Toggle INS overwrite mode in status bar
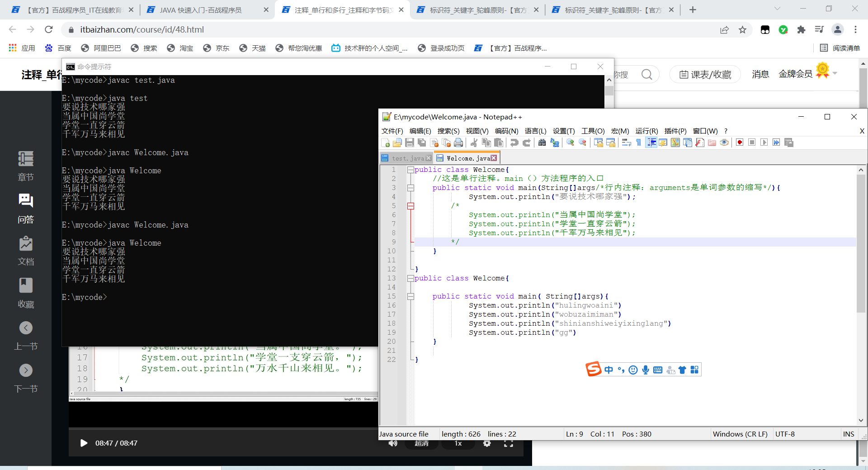This screenshot has height=470, width=868. tap(849, 434)
